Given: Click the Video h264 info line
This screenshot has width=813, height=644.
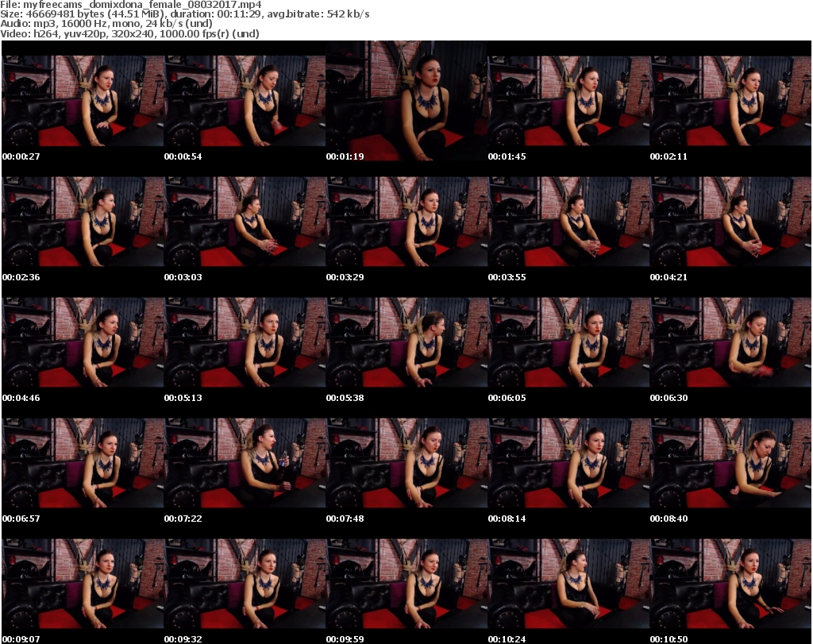Looking at the screenshot, I should click(129, 33).
